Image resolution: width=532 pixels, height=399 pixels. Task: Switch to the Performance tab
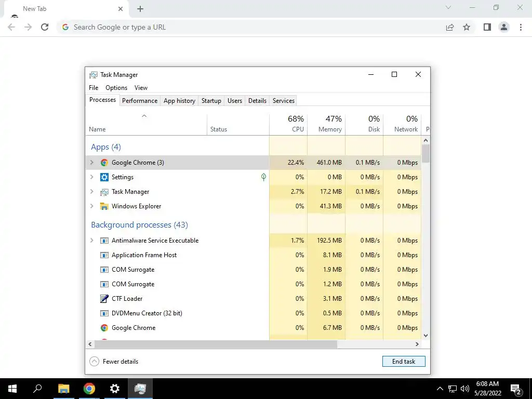pos(140,101)
